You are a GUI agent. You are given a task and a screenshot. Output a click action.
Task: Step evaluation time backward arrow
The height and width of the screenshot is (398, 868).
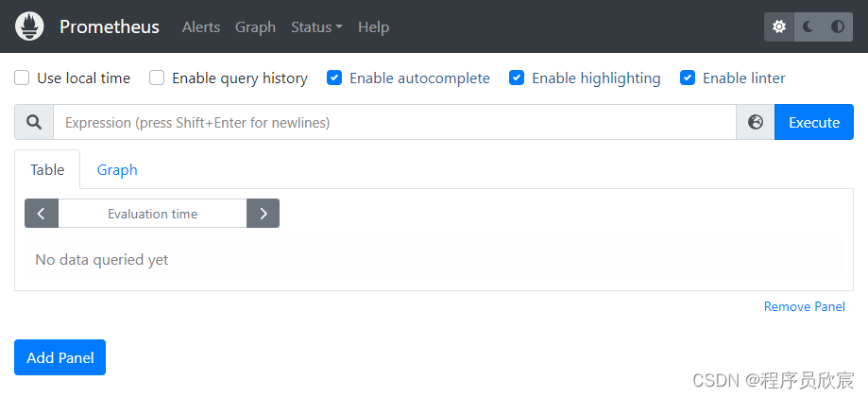tap(42, 214)
